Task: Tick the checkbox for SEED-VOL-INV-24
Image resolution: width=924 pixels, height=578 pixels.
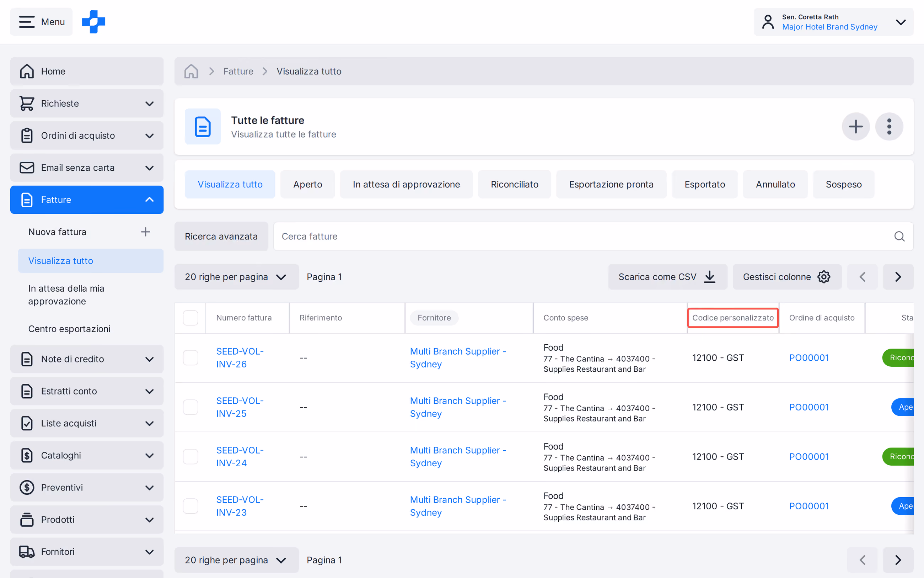Action: [x=190, y=457]
